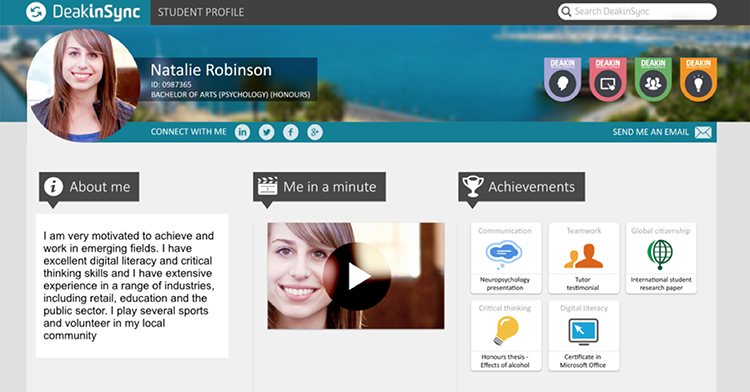Open Natalie Robinson's profile photo
750x392 pixels.
point(83,85)
